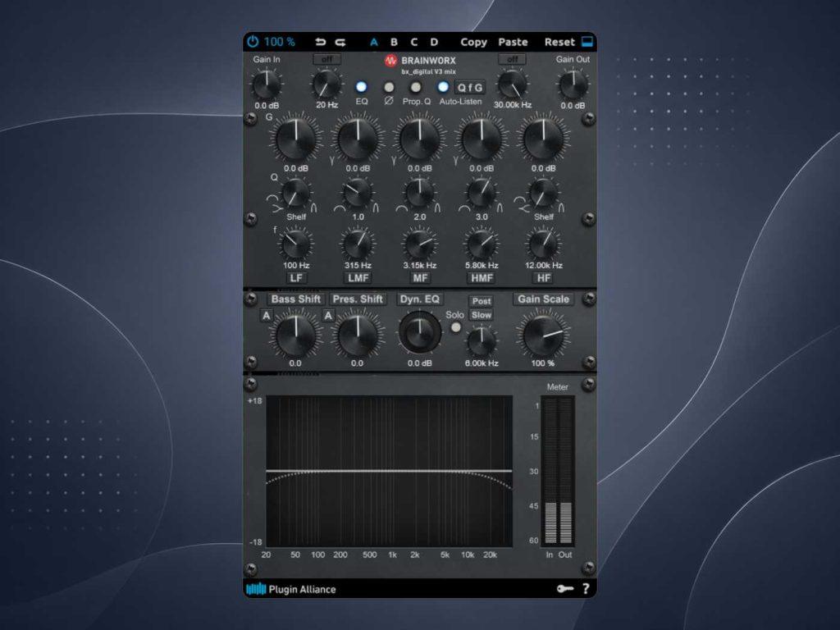The image size is (840, 630).
Task: Toggle the blue panel view icon
Action: 587,42
